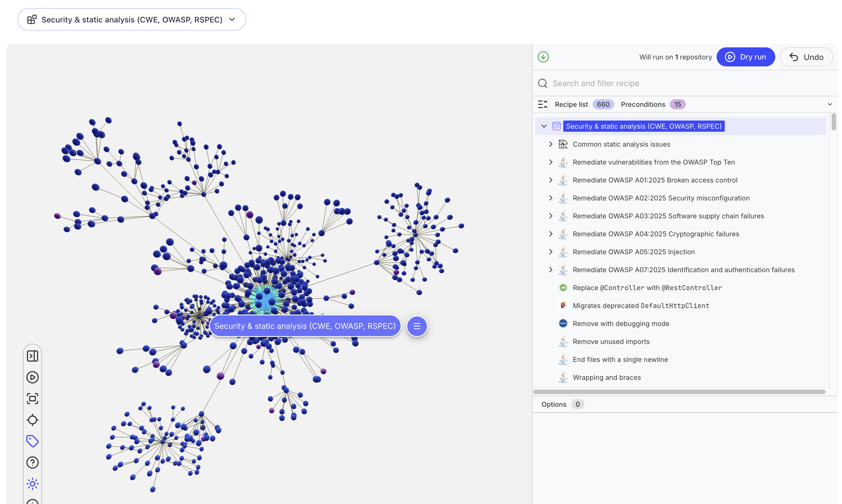Click the icon next to Migrates deprecated DefaultHttpClient
This screenshot has height=504, width=842.
coord(563,305)
